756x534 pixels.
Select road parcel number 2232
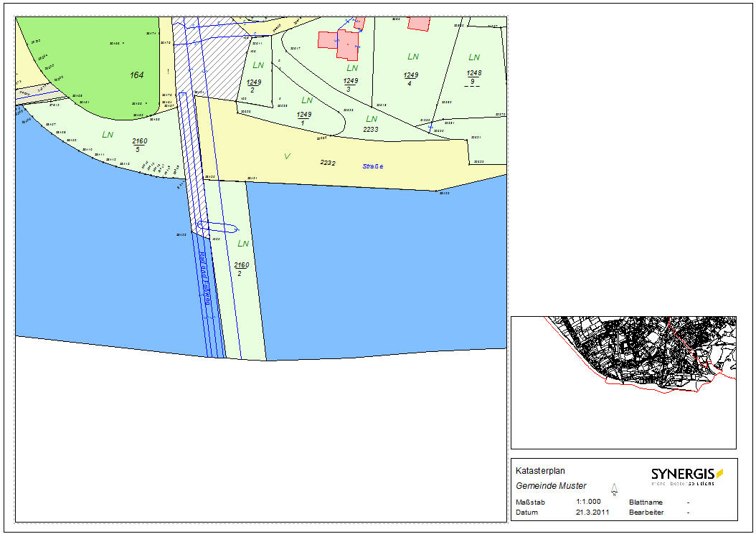327,163
